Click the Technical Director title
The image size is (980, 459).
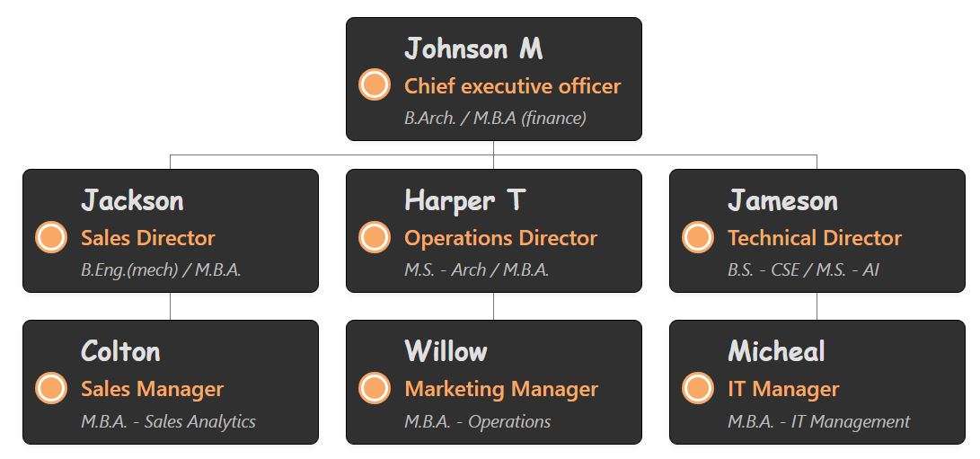814,238
